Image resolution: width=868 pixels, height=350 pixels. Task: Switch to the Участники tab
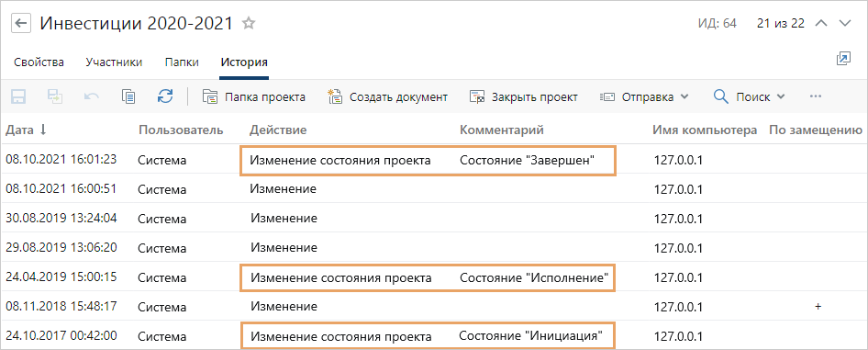pos(114,62)
